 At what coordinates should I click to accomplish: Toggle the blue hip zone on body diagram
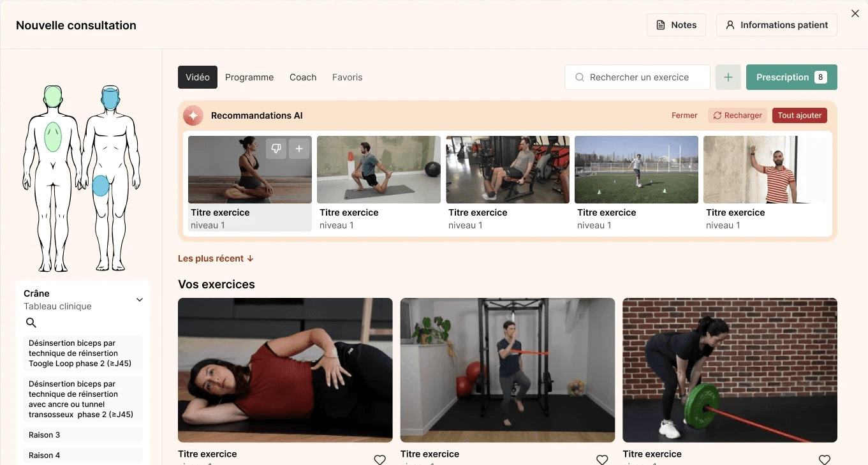pyautogui.click(x=100, y=186)
